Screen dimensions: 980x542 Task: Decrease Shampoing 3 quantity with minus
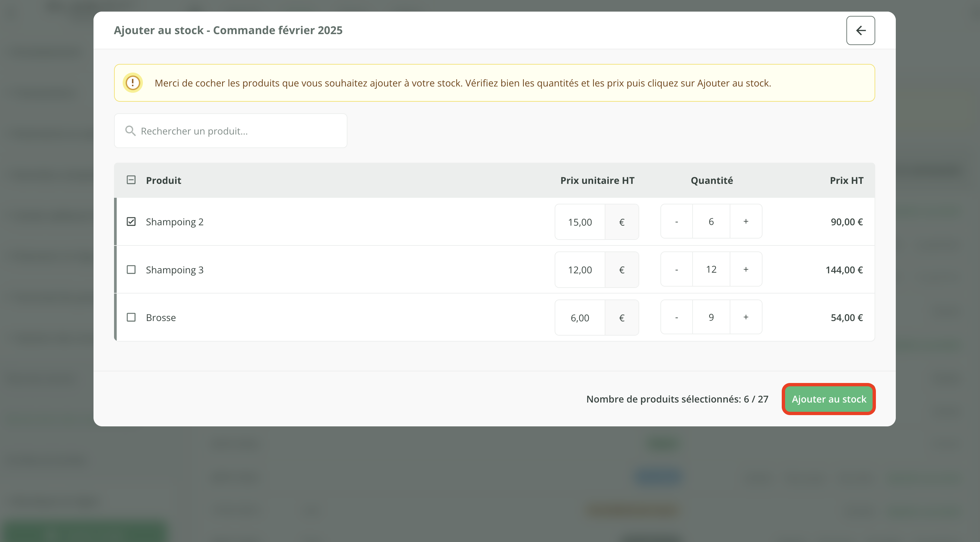676,269
